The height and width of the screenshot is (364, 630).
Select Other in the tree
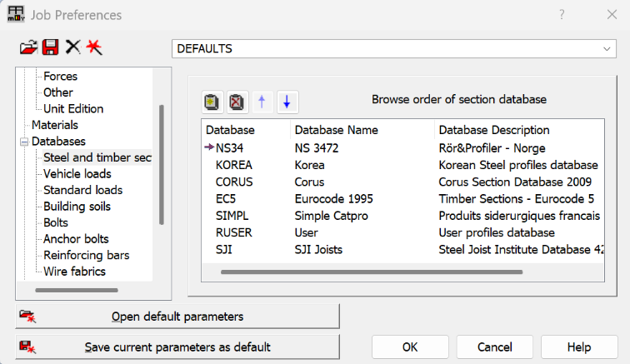pyautogui.click(x=58, y=92)
